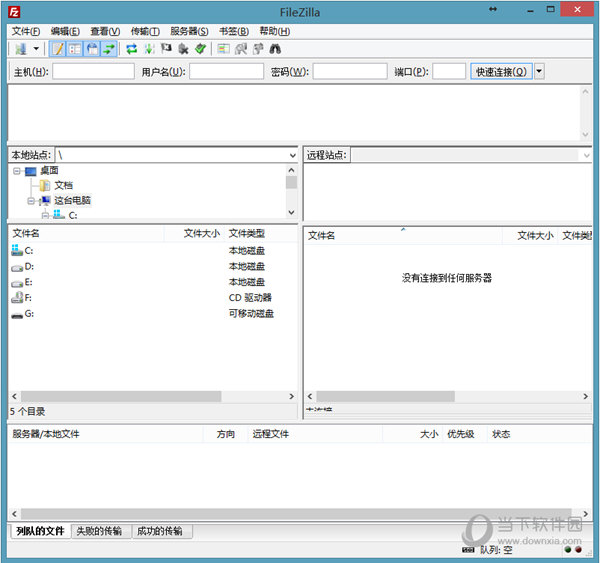This screenshot has height=563, width=600.
Task: Select 文档 in the local tree
Action: coord(64,186)
